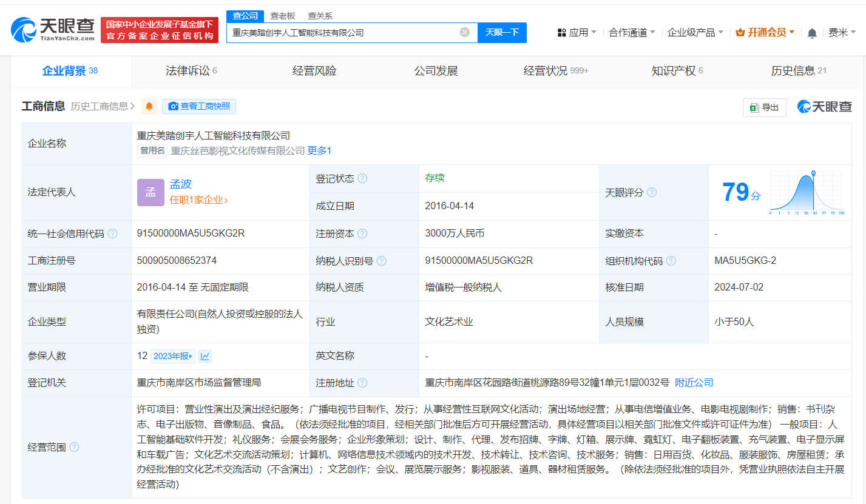866x504 pixels.
Task: Open the notification bell icon in header
Action: pos(812,33)
